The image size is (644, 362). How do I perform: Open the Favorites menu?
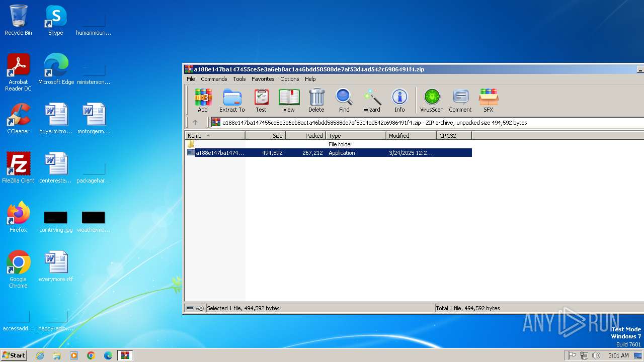click(263, 79)
